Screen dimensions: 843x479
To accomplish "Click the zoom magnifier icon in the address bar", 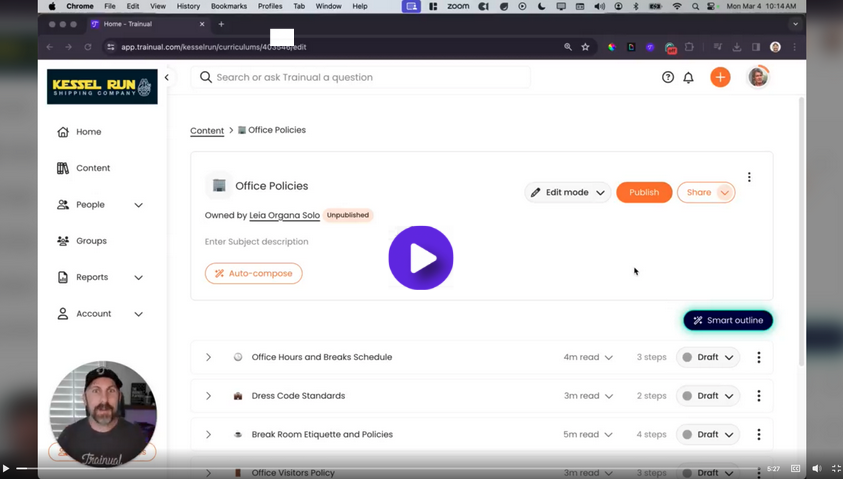I will click(568, 47).
